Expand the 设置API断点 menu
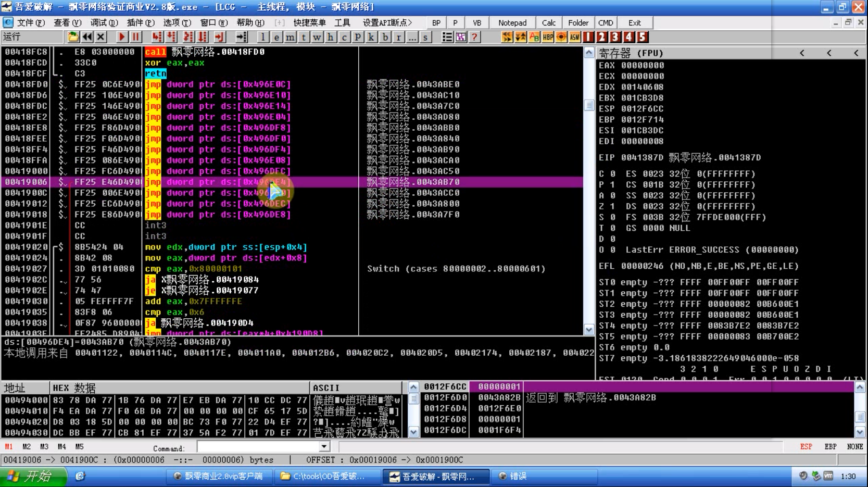 [387, 22]
